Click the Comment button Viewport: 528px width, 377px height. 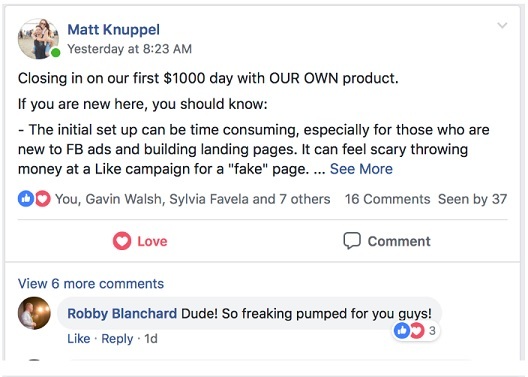tap(387, 241)
